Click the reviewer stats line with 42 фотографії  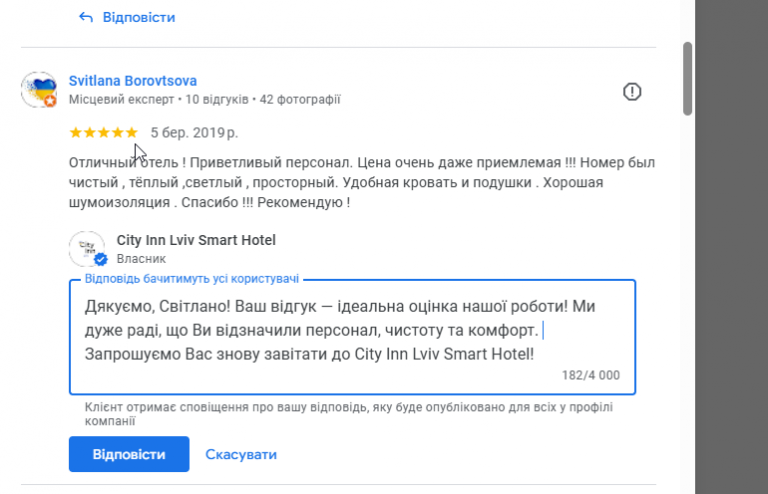click(x=204, y=99)
